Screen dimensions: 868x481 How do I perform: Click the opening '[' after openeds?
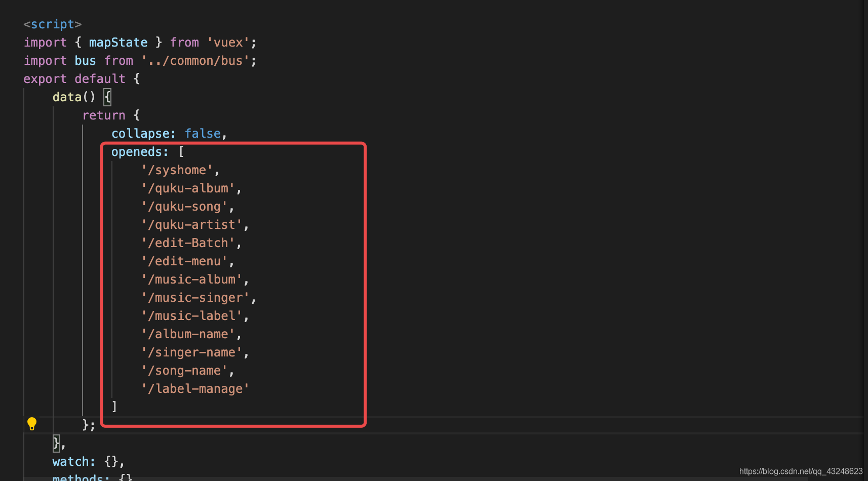pyautogui.click(x=181, y=152)
